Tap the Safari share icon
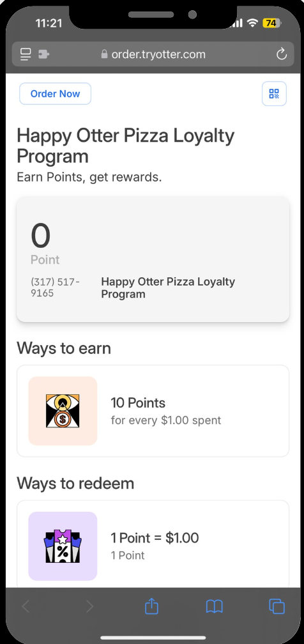 tap(151, 606)
